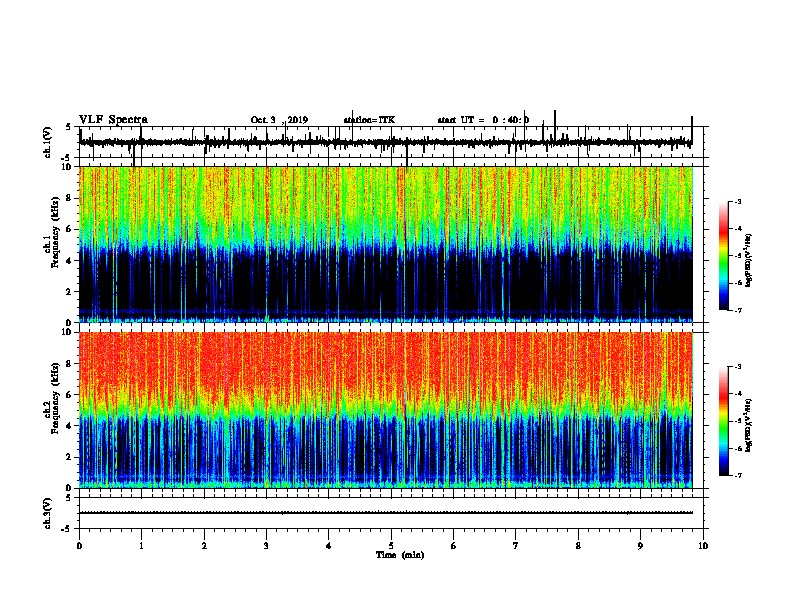The width and height of the screenshot is (792, 612).
Task: Click the ch.2 color bar "log(PSD)" label
Action: click(748, 425)
